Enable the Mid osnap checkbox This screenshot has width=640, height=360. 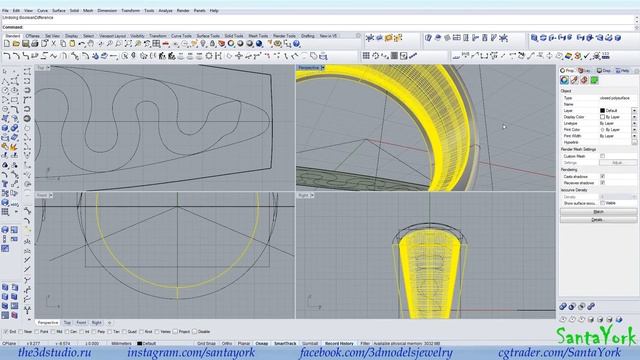53,332
